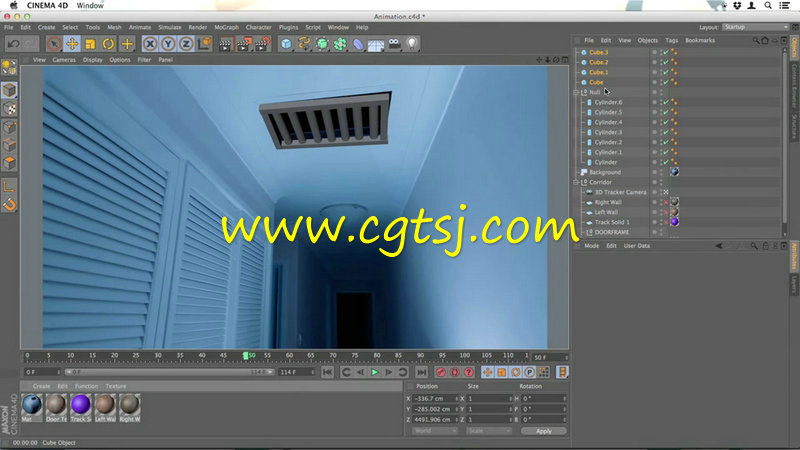Open the viewport Display menu

(x=93, y=60)
